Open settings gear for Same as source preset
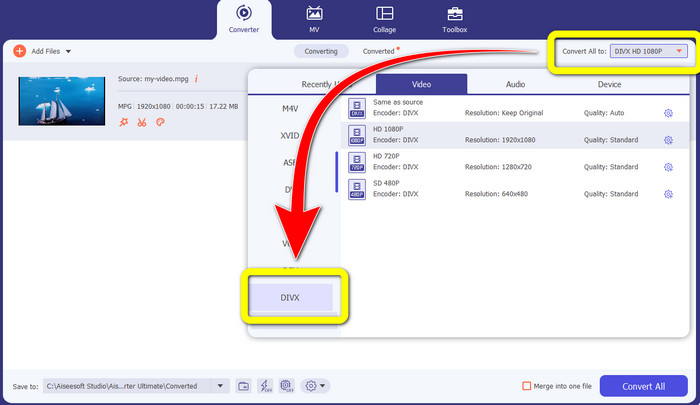The image size is (700, 405). coord(668,113)
